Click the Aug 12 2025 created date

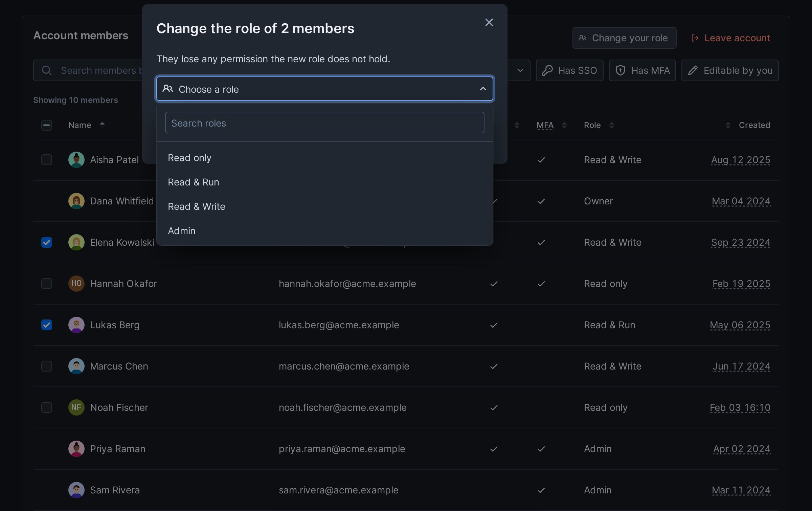pos(741,160)
